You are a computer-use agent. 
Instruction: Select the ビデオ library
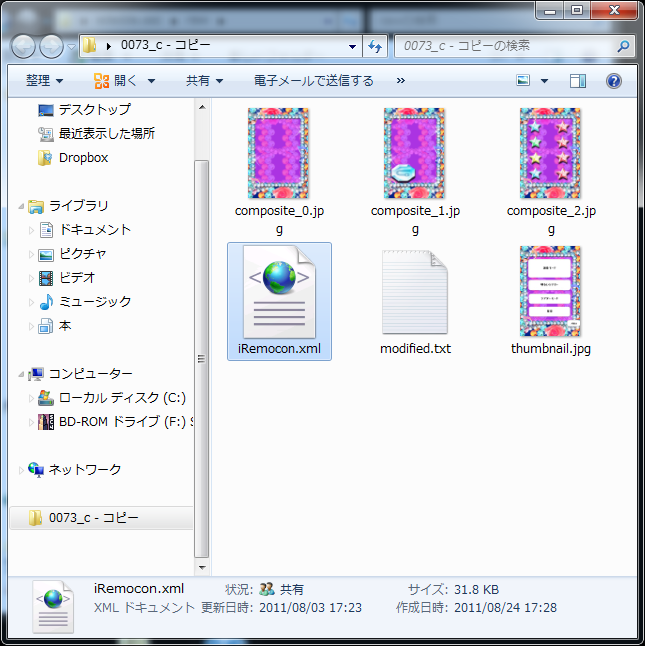(x=67, y=278)
